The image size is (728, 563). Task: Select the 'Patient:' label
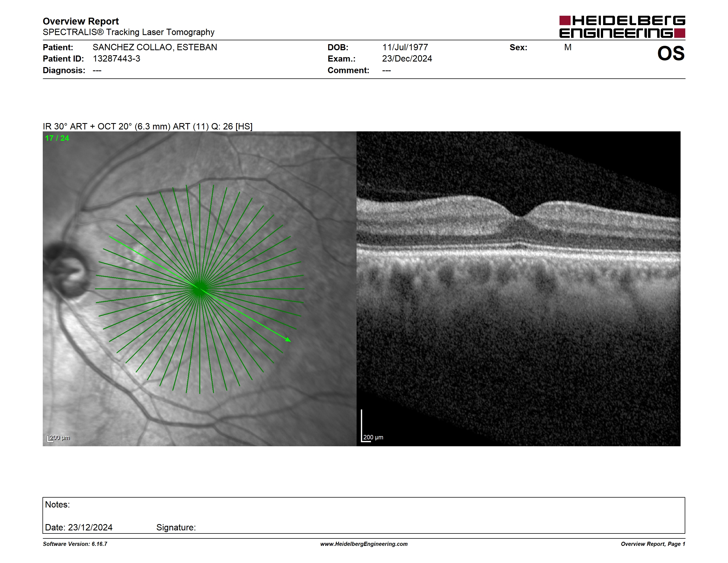pos(58,47)
